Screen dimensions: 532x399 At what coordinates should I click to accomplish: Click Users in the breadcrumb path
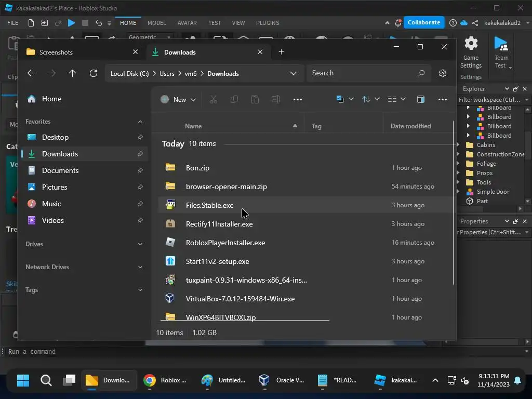(167, 74)
